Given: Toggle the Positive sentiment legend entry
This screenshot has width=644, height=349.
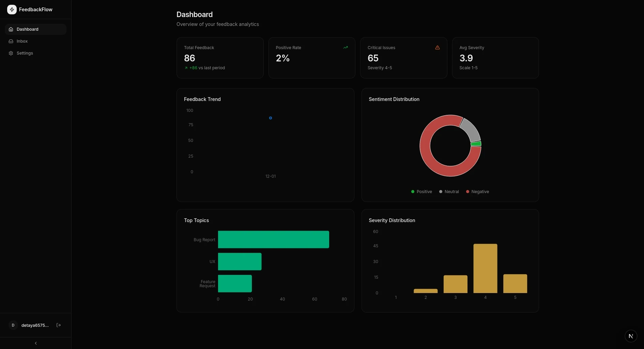Looking at the screenshot, I should click(421, 191).
